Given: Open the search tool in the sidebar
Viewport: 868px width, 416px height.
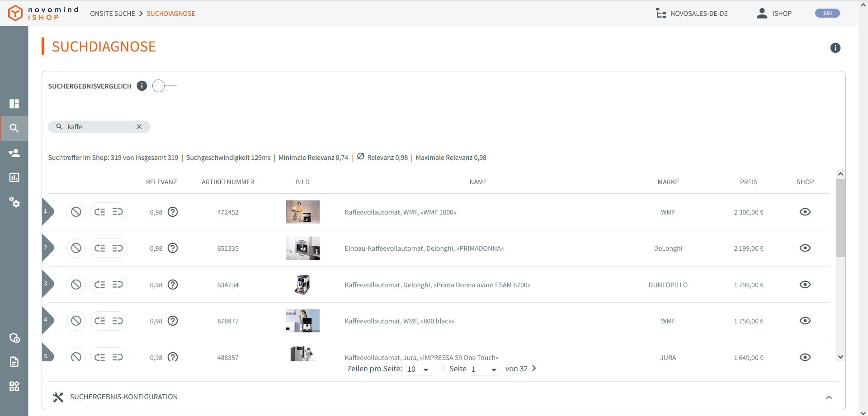Looking at the screenshot, I should point(14,128).
